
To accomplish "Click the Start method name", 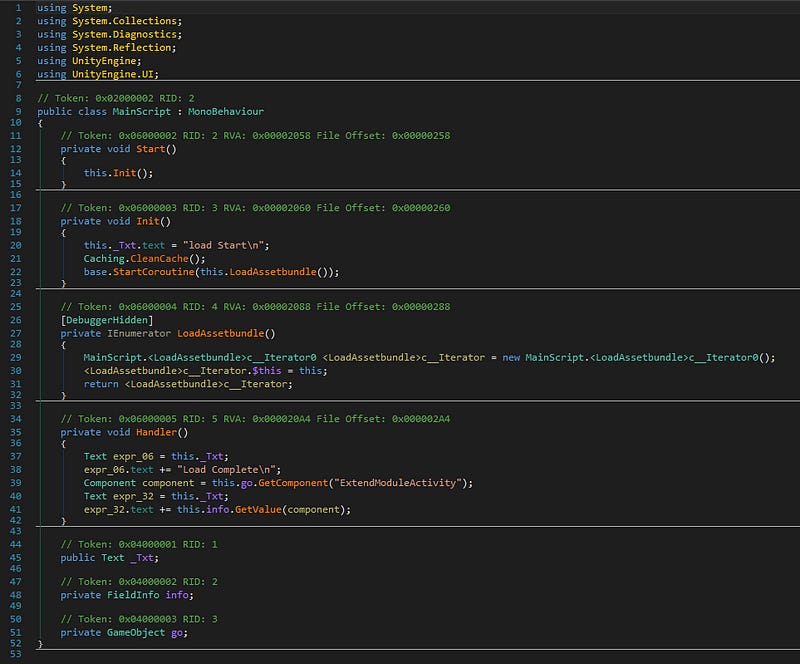I will click(151, 149).
